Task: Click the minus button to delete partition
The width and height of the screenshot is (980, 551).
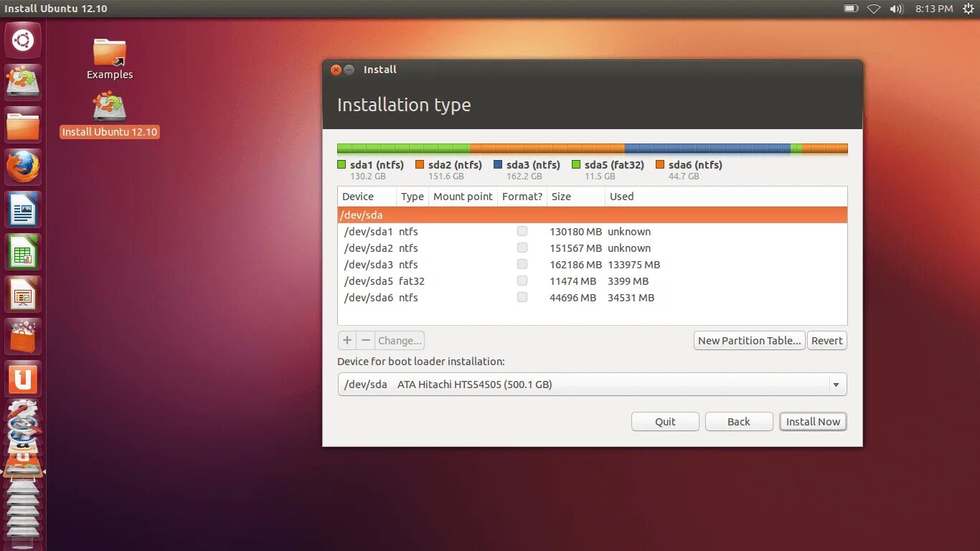Action: click(x=366, y=340)
